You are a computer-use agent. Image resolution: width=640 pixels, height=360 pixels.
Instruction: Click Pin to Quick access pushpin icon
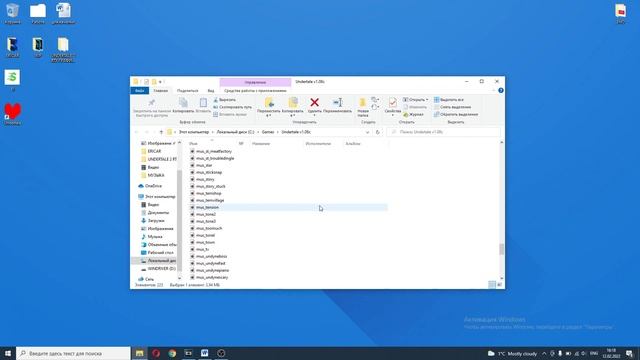(x=152, y=102)
